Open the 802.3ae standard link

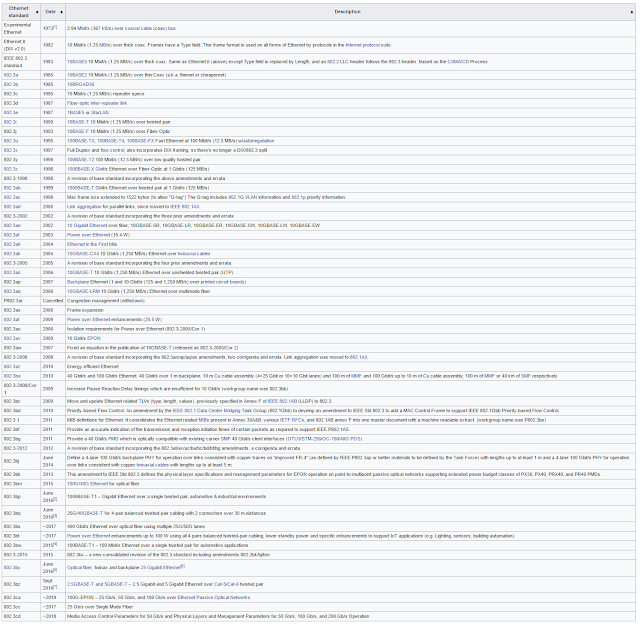point(12,225)
